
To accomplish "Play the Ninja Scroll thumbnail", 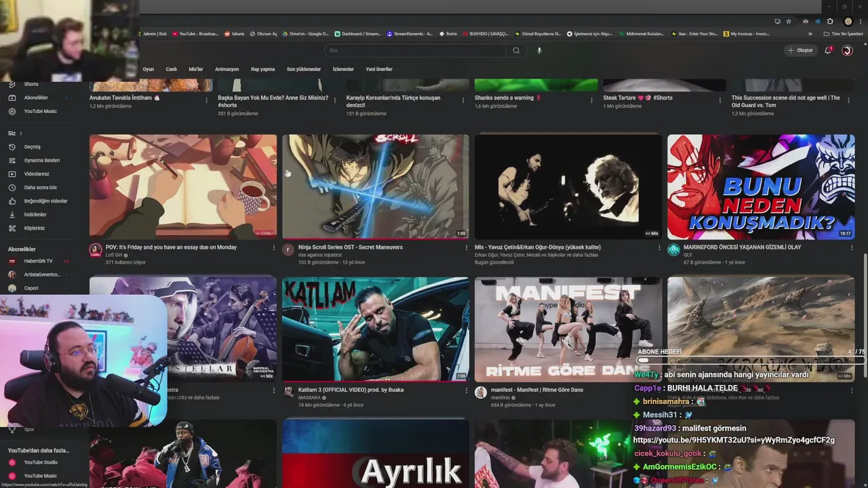I will pos(376,186).
